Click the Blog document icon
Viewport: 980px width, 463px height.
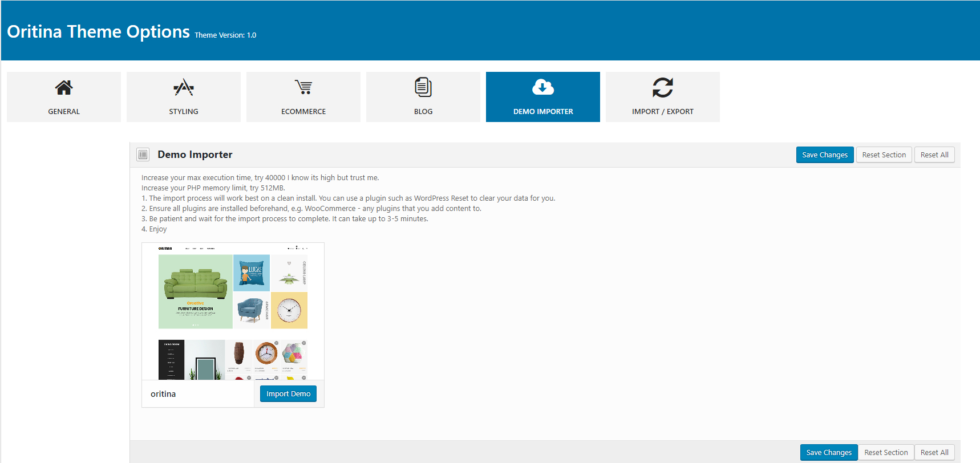tap(423, 87)
